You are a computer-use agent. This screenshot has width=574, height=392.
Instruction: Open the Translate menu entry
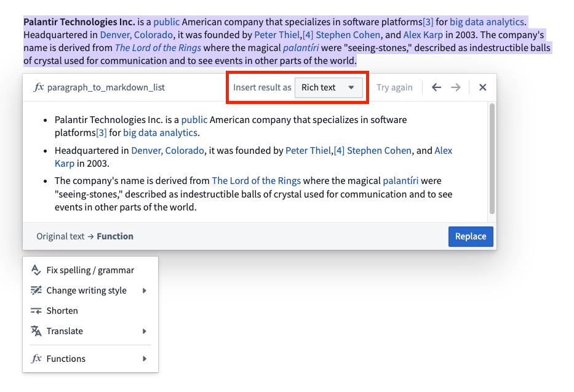90,331
